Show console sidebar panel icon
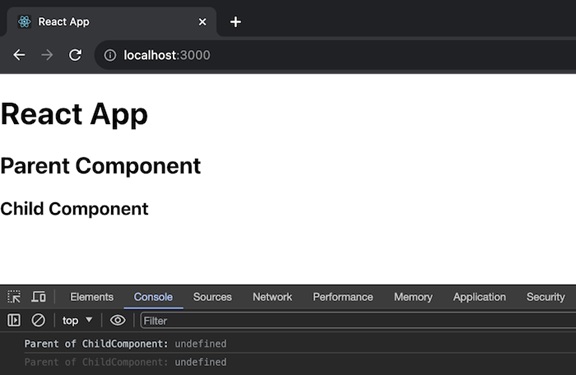 coord(14,320)
